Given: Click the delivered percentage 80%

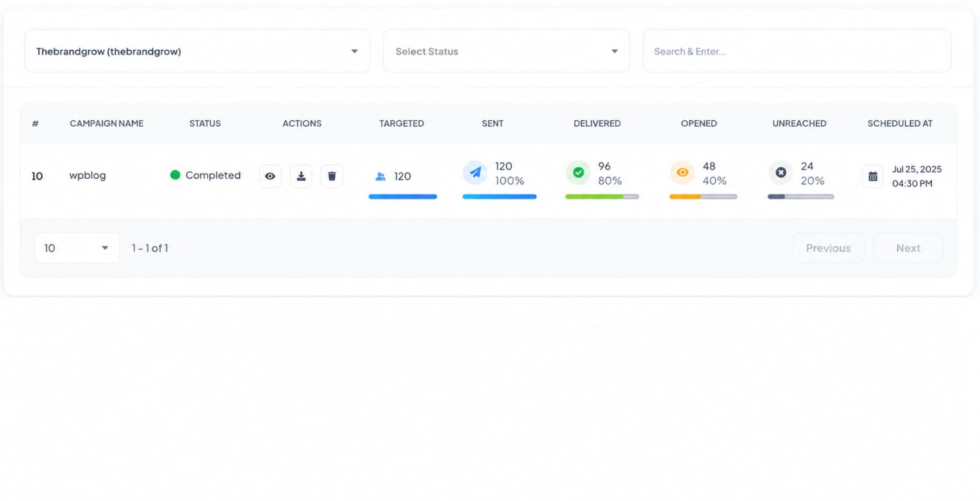Looking at the screenshot, I should 610,181.
